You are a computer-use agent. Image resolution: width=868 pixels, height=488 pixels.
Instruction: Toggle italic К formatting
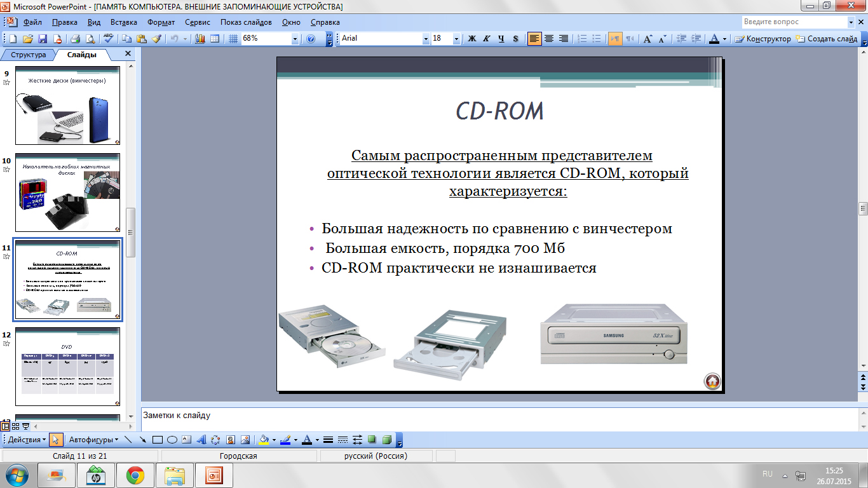487,39
